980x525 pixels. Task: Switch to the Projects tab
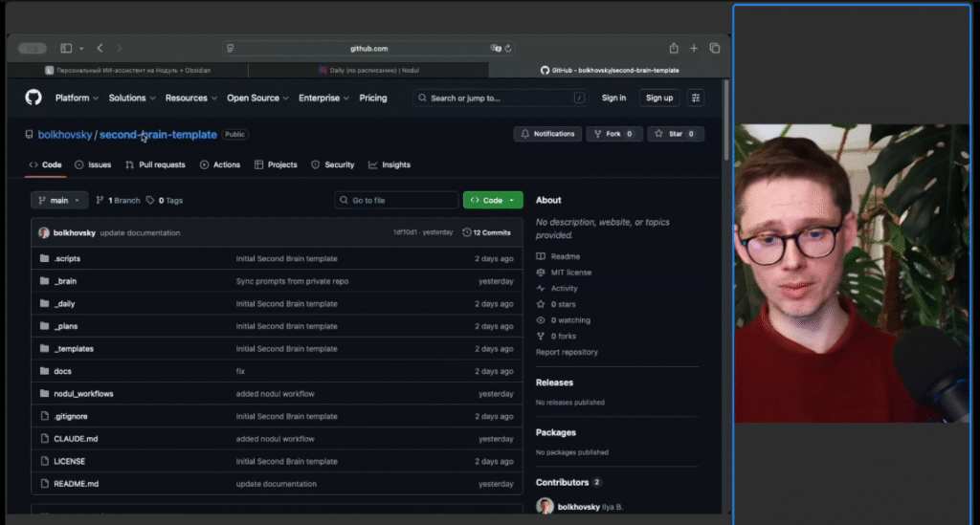pos(276,164)
